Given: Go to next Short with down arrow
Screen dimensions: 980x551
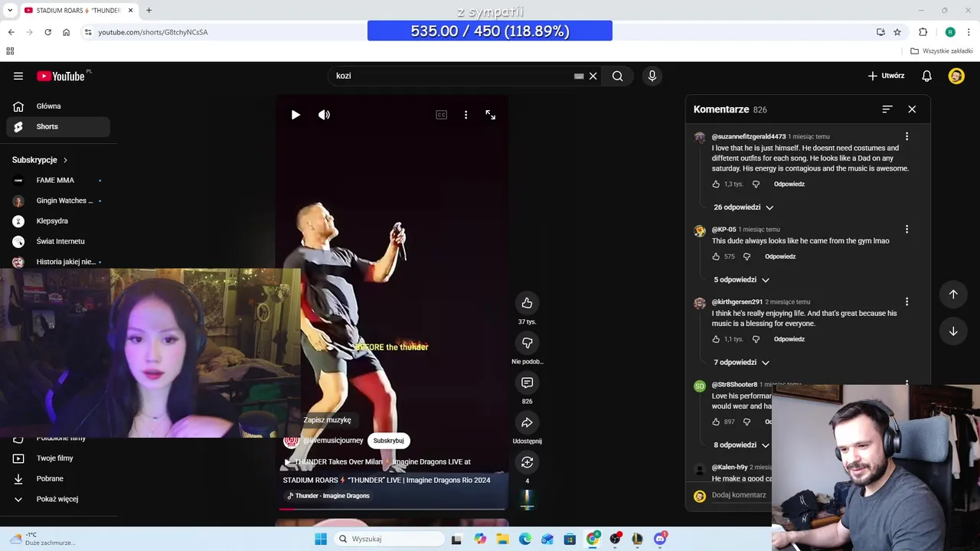Looking at the screenshot, I should pyautogui.click(x=953, y=331).
